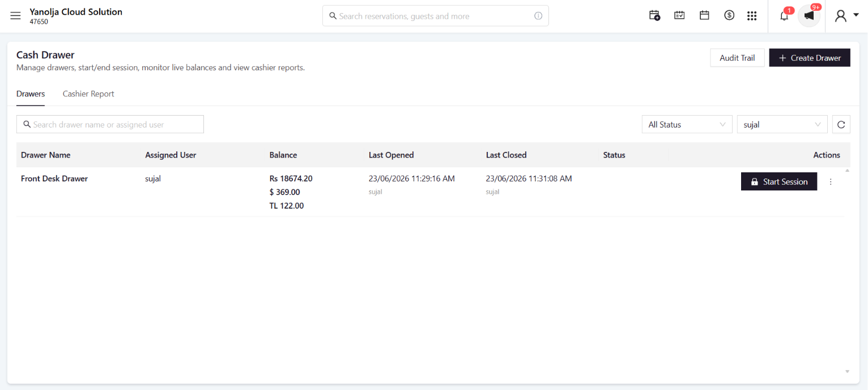Screen dimensions: 868x390
Task: Open the dollar sign icon in header
Action: [x=729, y=16]
